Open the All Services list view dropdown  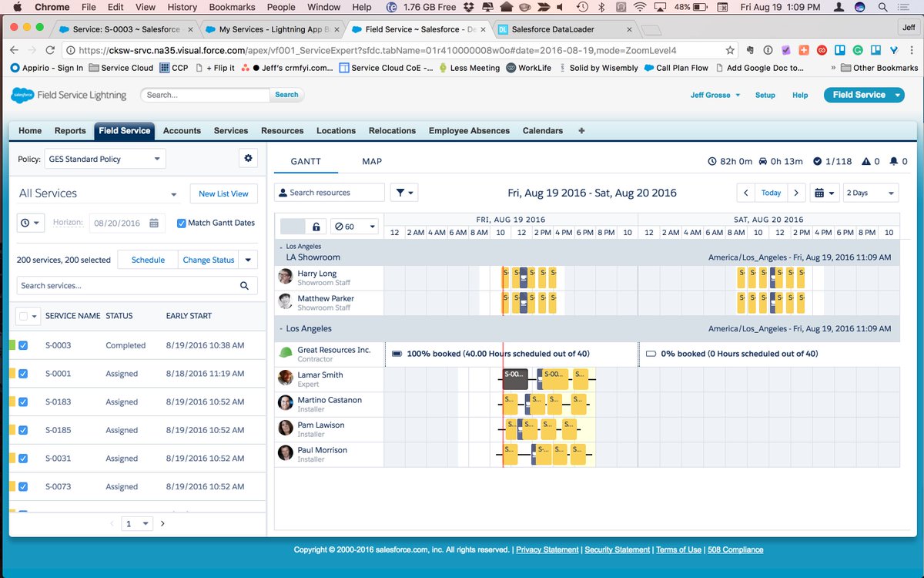tap(172, 194)
